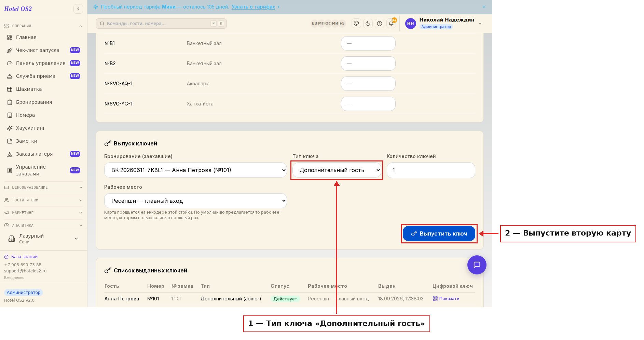Collapse the Операции sidebar group
Image resolution: width=644 pixels, height=340 pixels.
(x=43, y=26)
